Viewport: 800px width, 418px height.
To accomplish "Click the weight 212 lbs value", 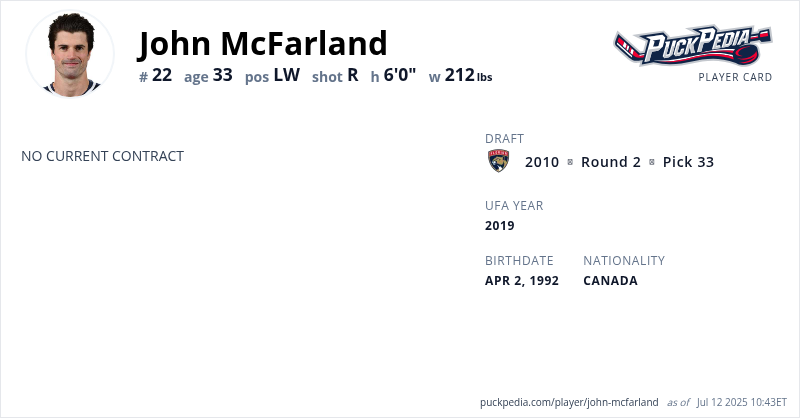I will tap(468, 75).
